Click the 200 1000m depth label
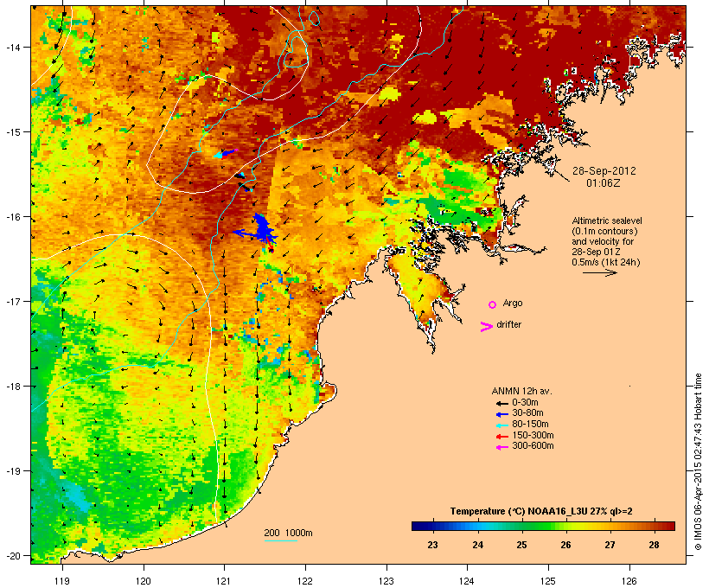Image resolution: width=709 pixels, height=588 pixels. (288, 533)
